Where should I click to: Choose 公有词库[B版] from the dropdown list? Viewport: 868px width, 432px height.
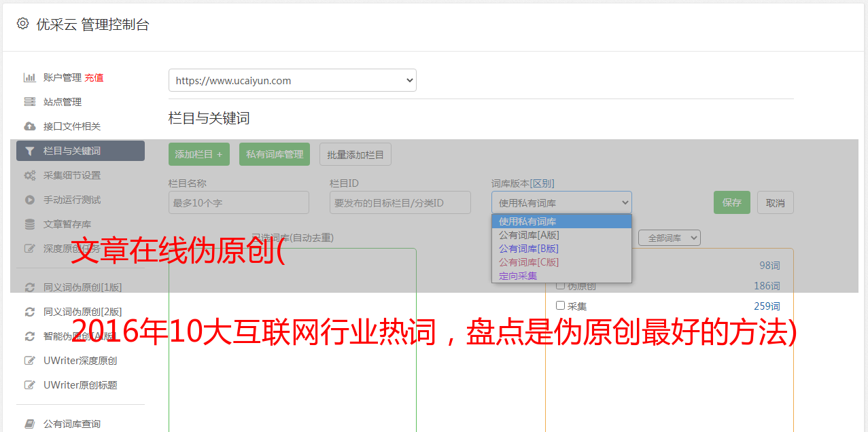[561, 249]
